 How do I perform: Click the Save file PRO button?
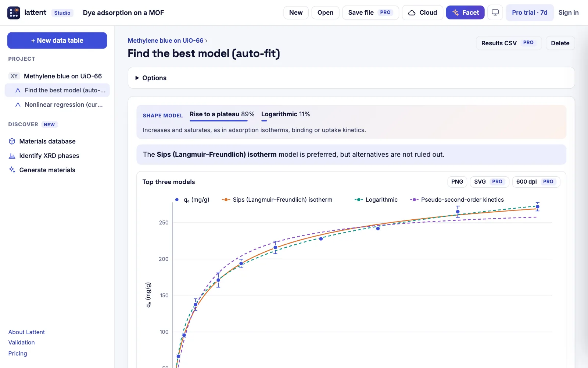point(370,13)
